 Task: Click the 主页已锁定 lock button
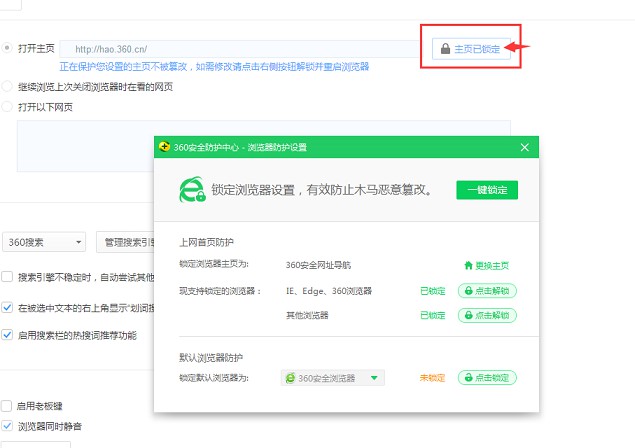(471, 49)
